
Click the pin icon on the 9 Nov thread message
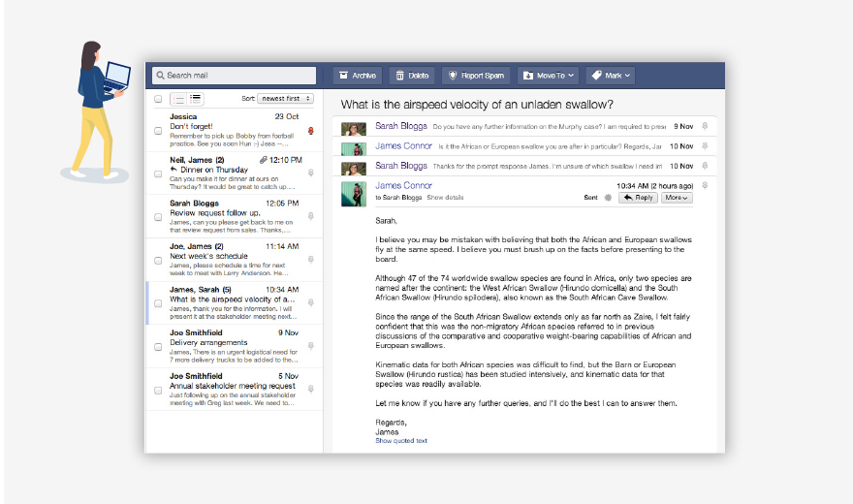tap(705, 126)
